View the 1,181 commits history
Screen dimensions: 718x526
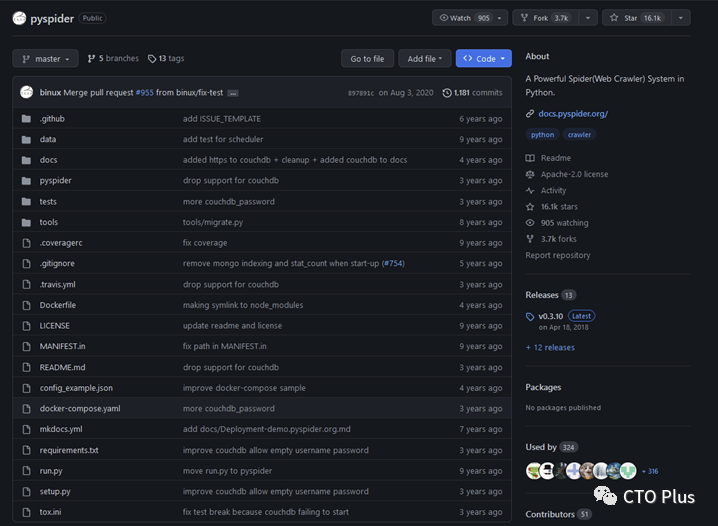click(x=473, y=93)
